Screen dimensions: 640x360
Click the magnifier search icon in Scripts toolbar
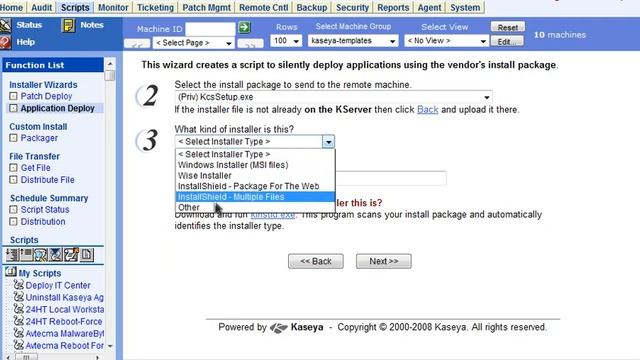(41, 255)
